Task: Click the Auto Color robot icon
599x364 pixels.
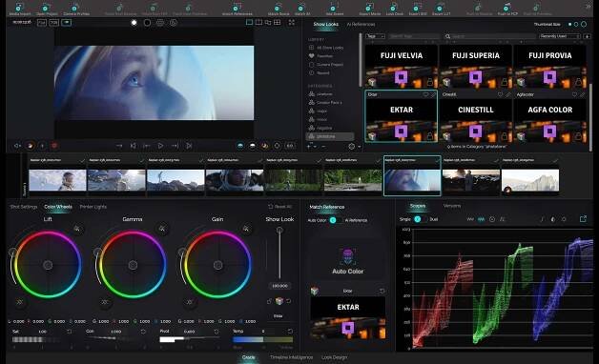Action: click(347, 256)
